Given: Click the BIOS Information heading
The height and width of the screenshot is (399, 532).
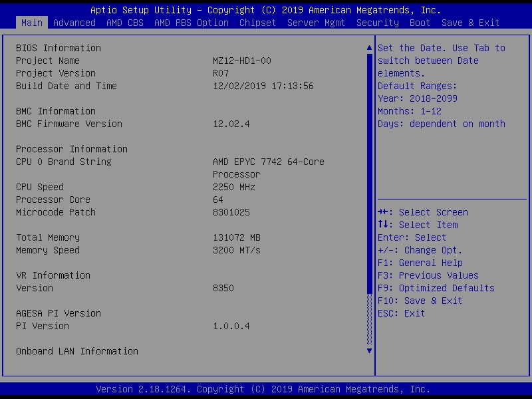Looking at the screenshot, I should coord(59,48).
